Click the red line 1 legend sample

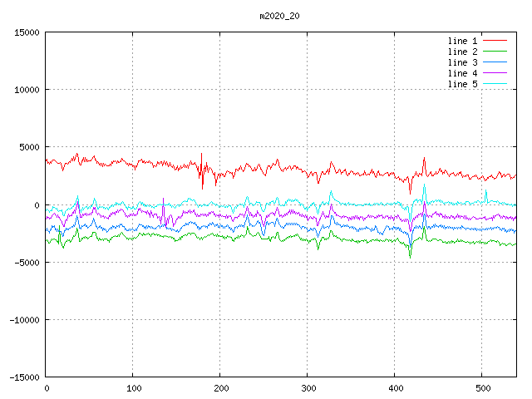(x=495, y=41)
